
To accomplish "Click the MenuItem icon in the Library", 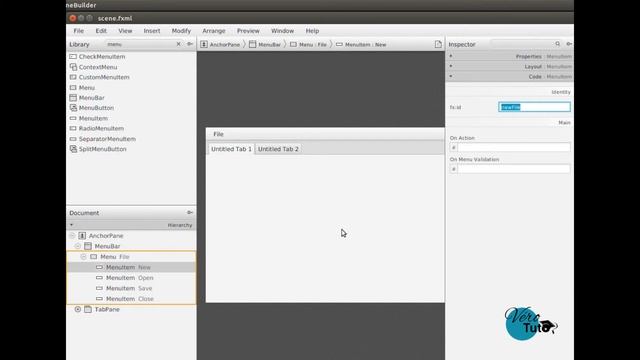I will coord(73,118).
